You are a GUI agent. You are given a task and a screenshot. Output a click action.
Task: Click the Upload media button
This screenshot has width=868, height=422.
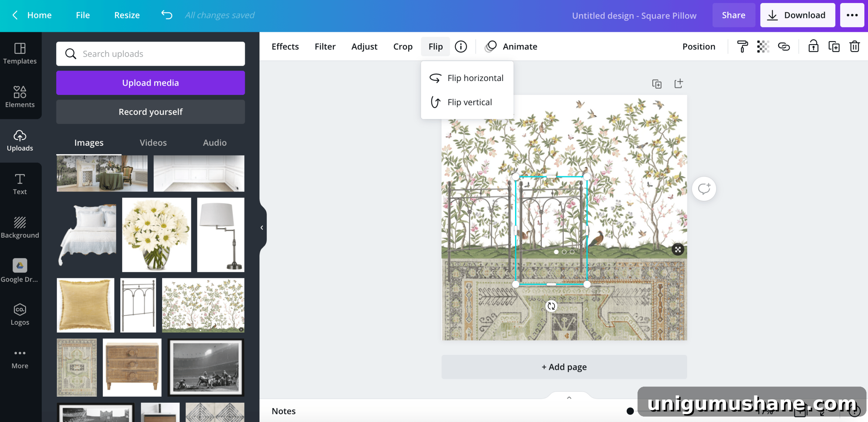point(151,83)
